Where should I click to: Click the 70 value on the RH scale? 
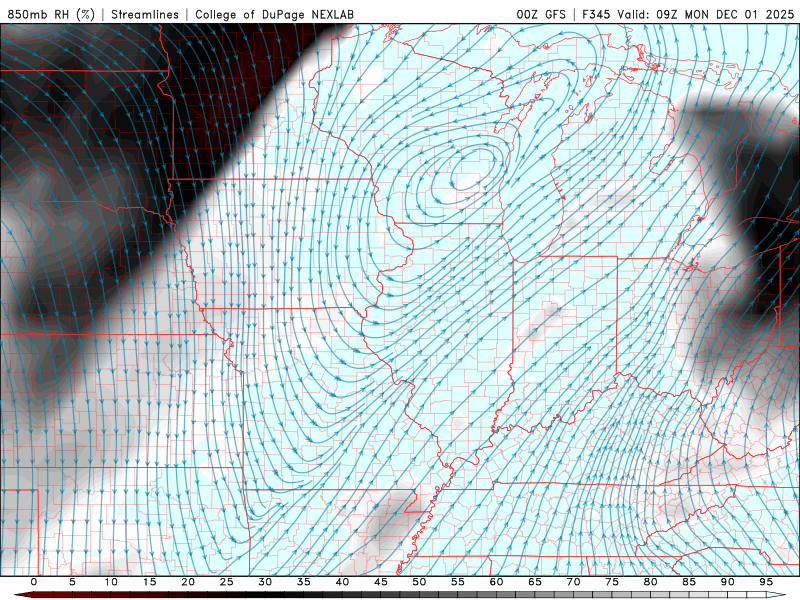573,582
